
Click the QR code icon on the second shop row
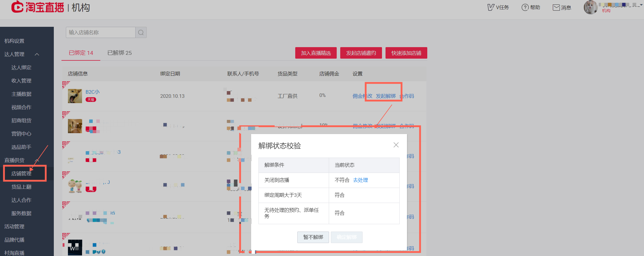[66, 115]
